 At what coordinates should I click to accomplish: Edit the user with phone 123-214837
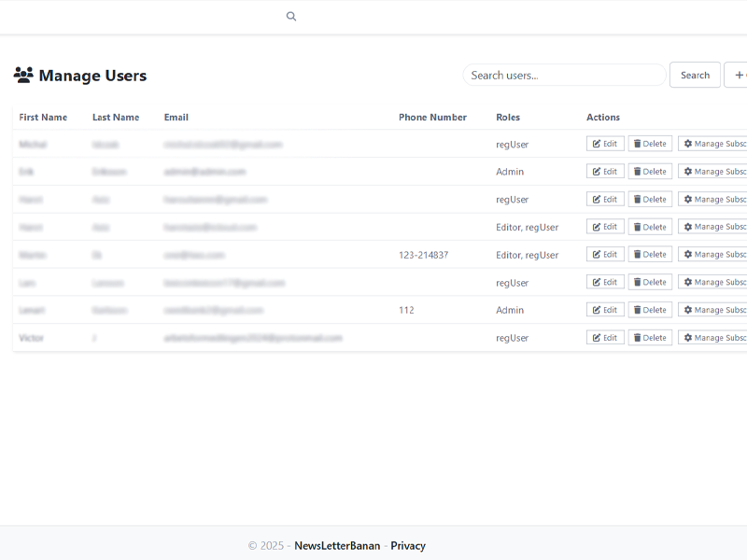pyautogui.click(x=605, y=255)
